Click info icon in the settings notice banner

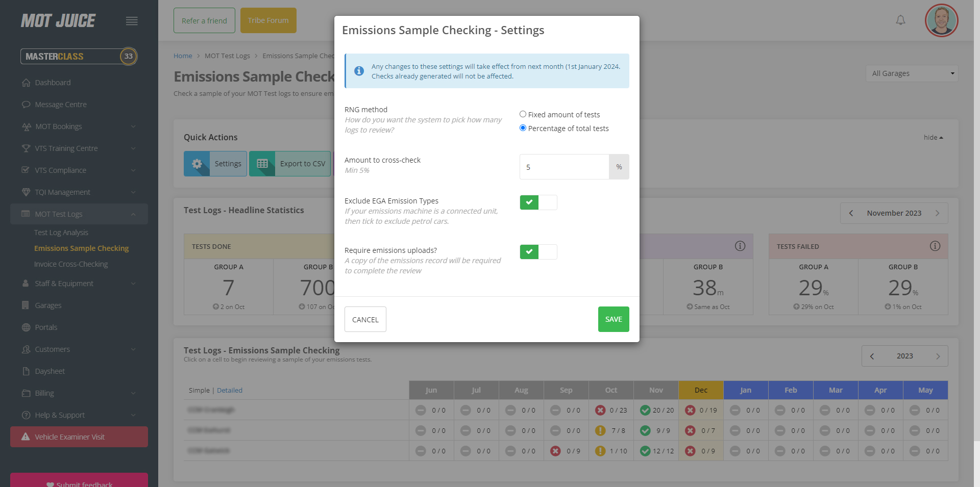tap(359, 71)
